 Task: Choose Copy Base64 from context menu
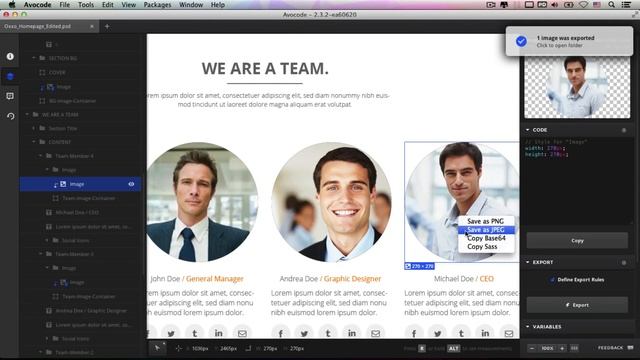pyautogui.click(x=486, y=238)
